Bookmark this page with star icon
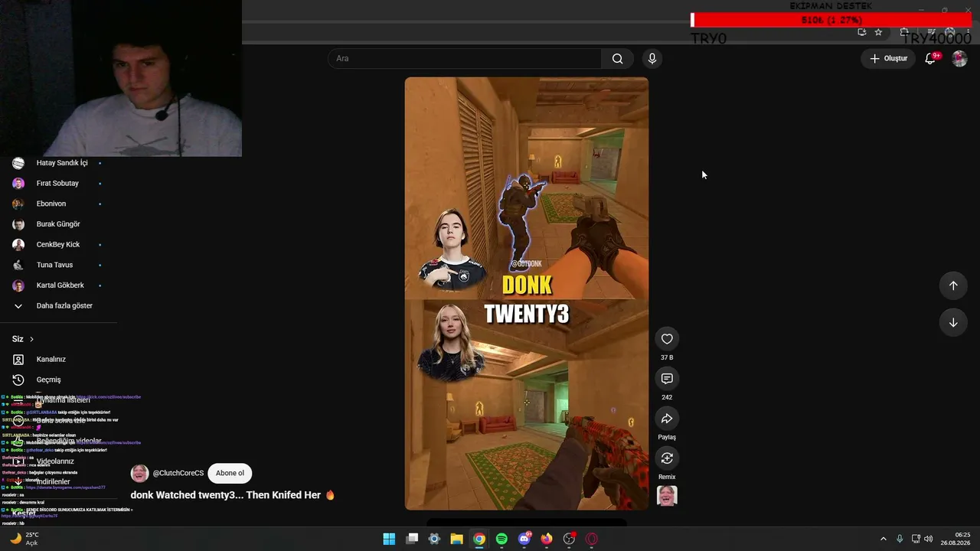This screenshot has width=980, height=551. click(878, 32)
